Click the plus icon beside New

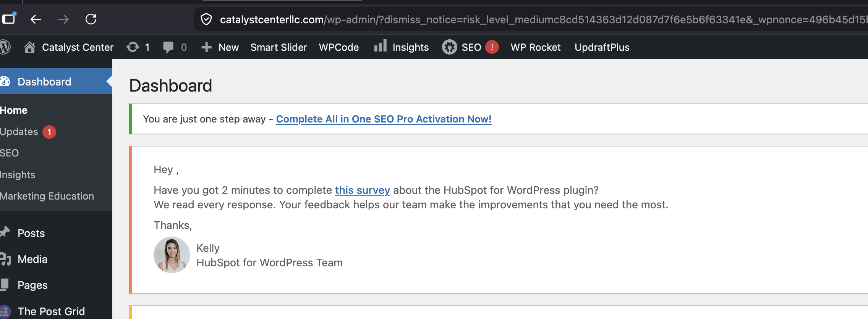click(x=206, y=47)
